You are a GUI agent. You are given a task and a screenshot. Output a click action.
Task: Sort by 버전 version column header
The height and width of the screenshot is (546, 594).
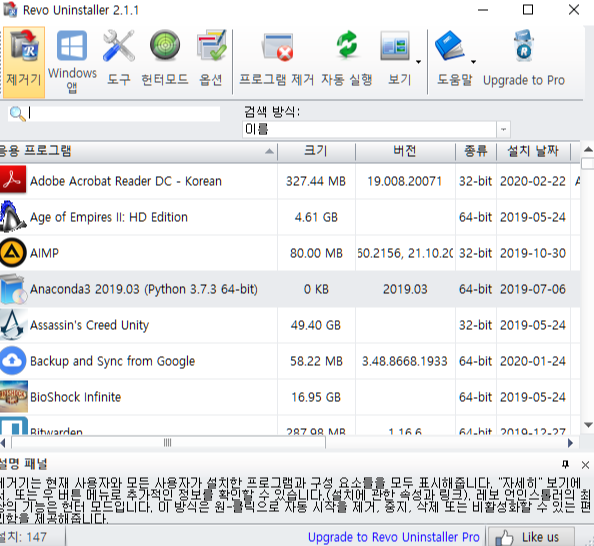[x=405, y=151]
